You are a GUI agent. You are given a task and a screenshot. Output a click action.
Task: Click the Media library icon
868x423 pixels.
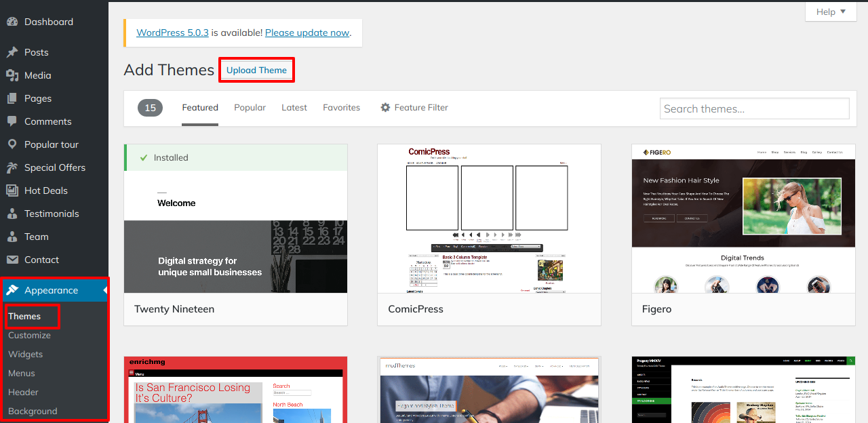(12, 75)
